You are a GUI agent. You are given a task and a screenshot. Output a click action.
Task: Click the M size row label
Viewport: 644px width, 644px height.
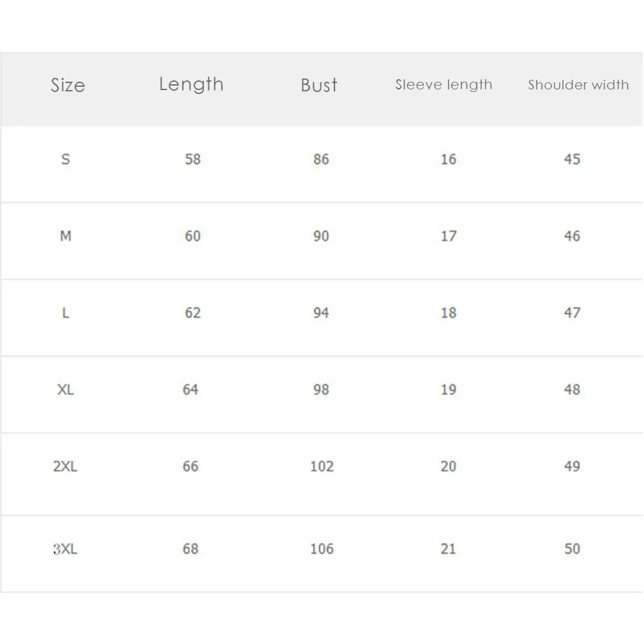click(x=66, y=236)
